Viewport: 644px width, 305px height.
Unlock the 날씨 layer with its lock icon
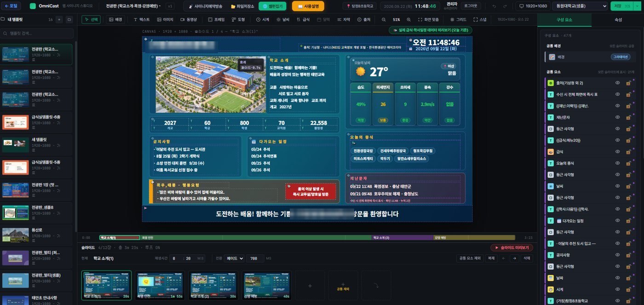tap(628, 186)
